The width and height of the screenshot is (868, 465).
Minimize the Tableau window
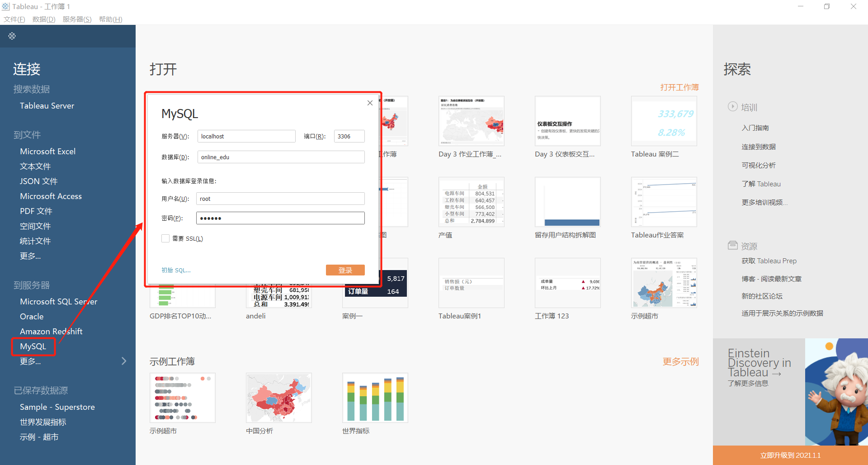[801, 6]
